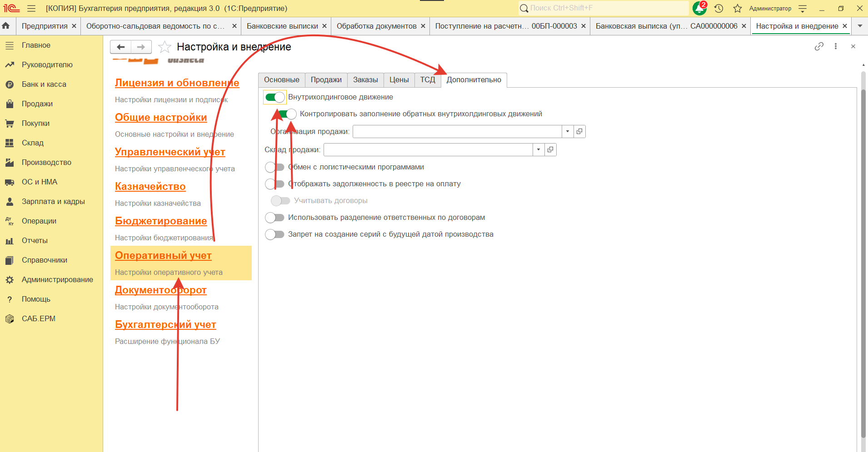Enable Запрет на создание серий switch

point(275,234)
